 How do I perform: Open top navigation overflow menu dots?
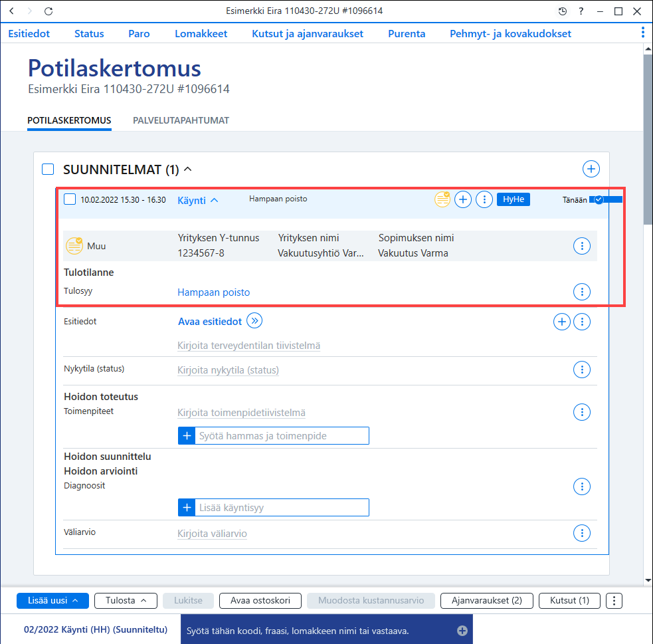click(x=643, y=32)
